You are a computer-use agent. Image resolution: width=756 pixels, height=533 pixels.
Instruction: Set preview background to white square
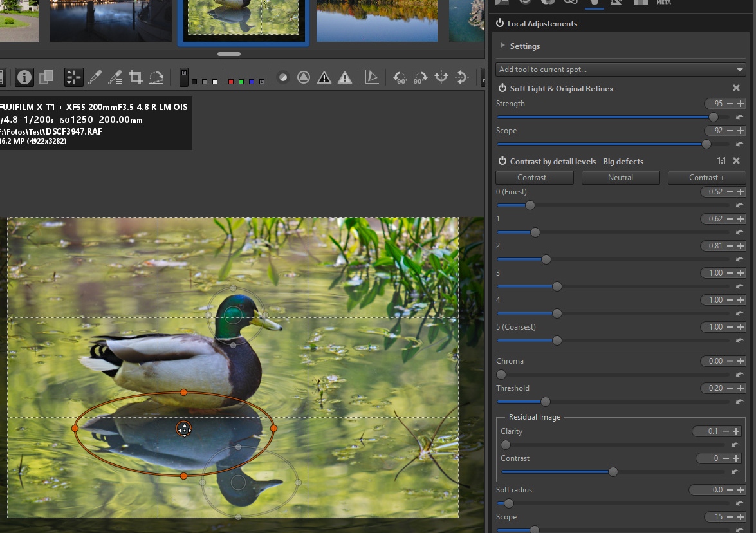tap(215, 82)
